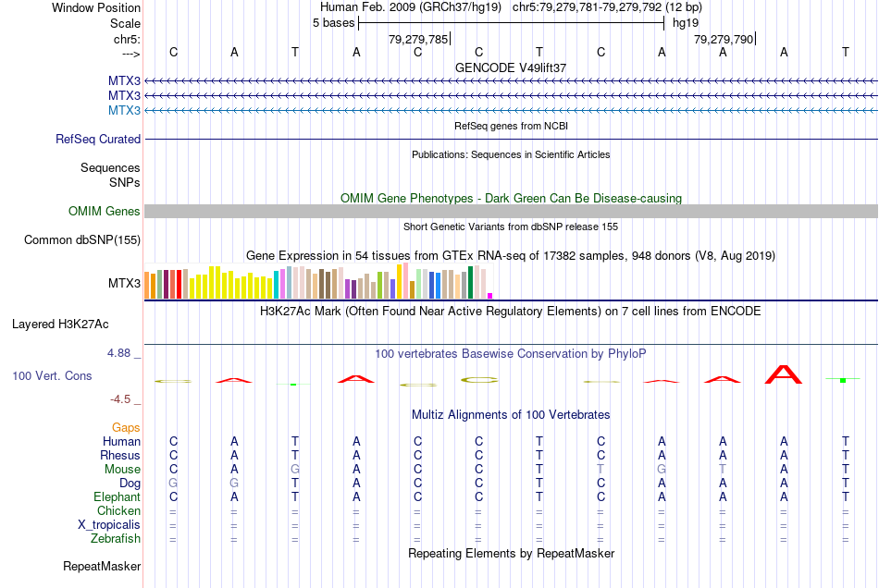Click the Mouse species row label
Screen dimensions: 879x588
point(122,470)
